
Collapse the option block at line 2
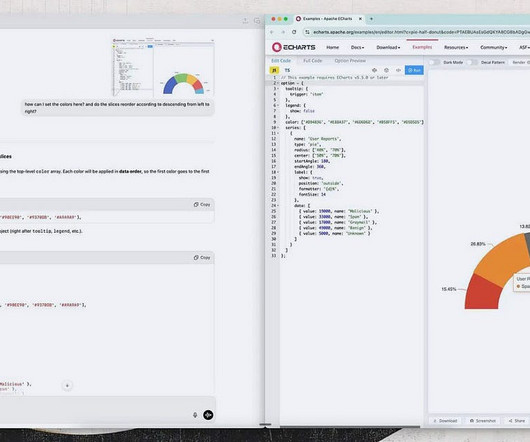pos(278,83)
